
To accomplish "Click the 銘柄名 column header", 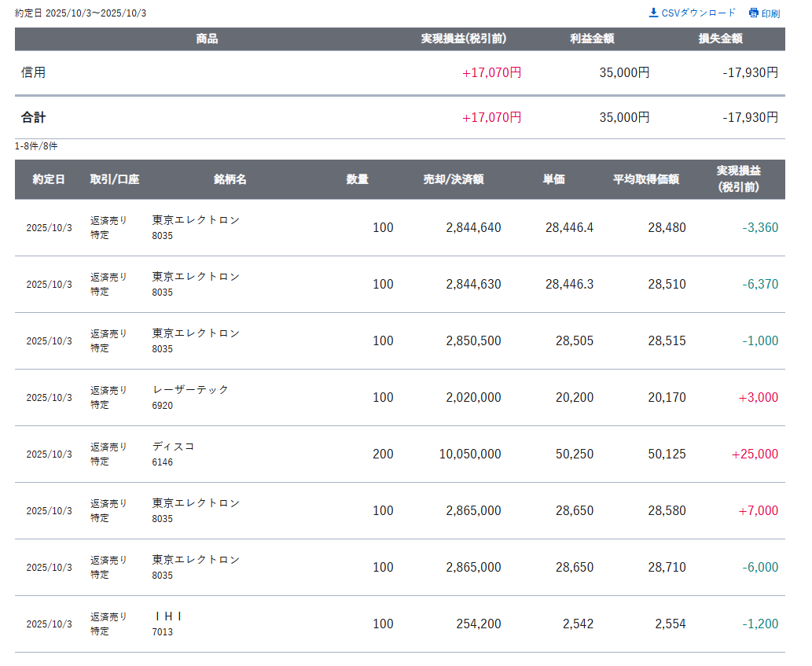I will pyautogui.click(x=230, y=179).
